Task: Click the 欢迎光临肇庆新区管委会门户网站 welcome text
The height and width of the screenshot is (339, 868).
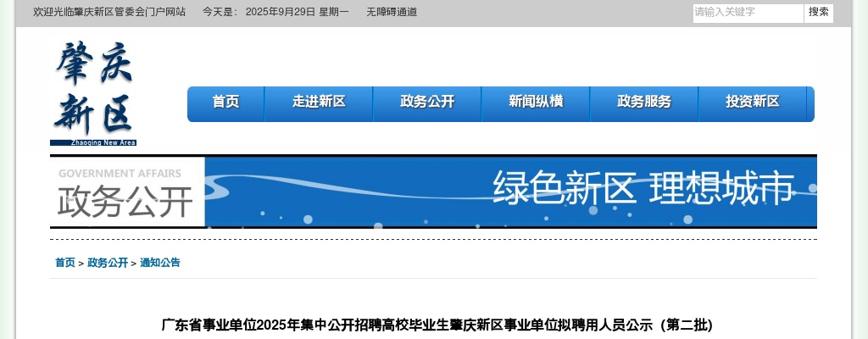Action: tap(109, 12)
